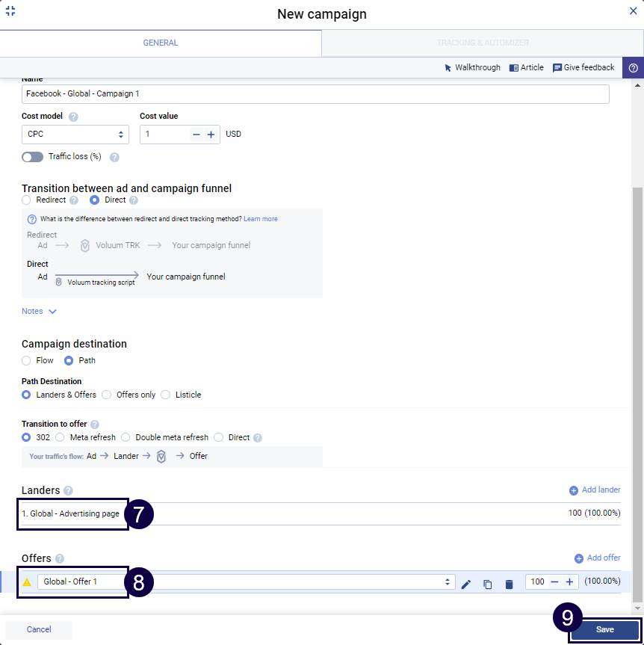644x645 pixels.
Task: Select Offers only path destination
Action: click(x=107, y=395)
